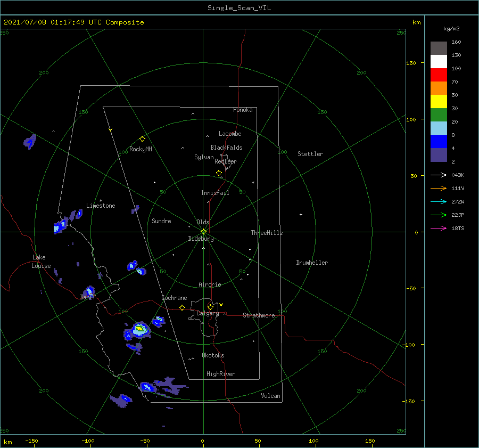This screenshot has width=479, height=448.
Task: Click the Limestone label
Action: coord(101,206)
